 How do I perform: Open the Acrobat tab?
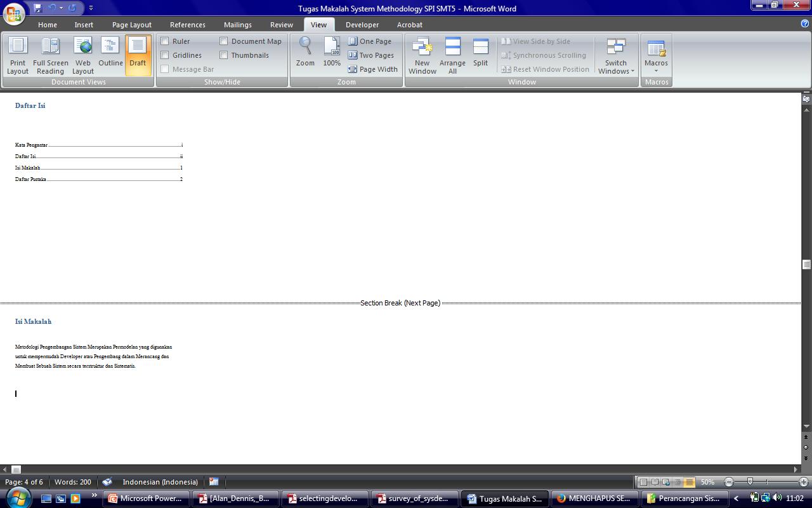pos(410,25)
